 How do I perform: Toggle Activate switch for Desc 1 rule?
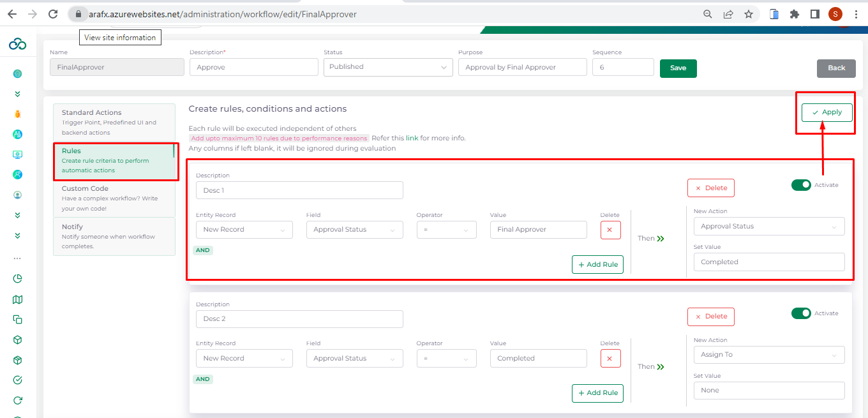point(801,185)
